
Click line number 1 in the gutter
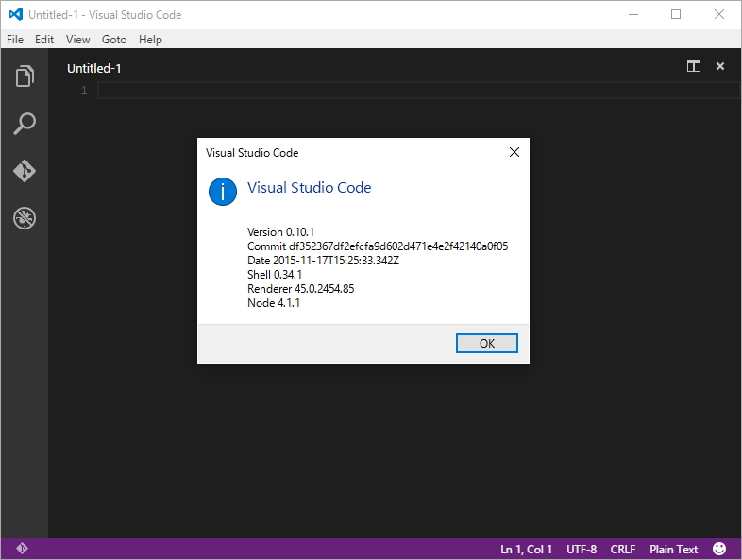[84, 90]
